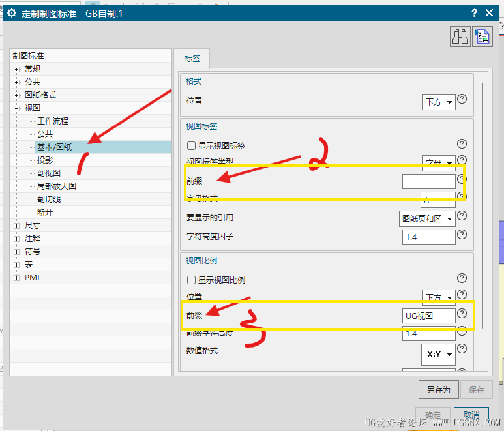Open the 位置 下方 dropdown under 格式
The width and height of the screenshot is (504, 431).
[x=439, y=102]
